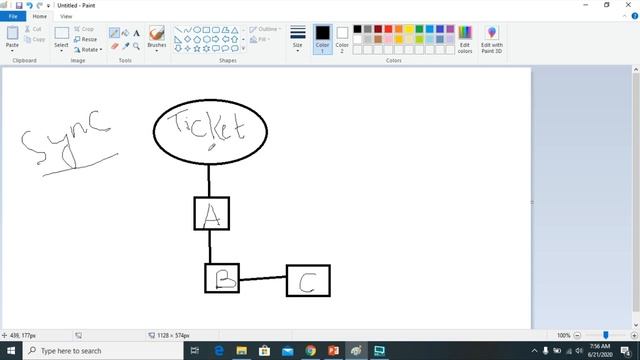Click the Resize button
The height and width of the screenshot is (360, 640).
coord(85,39)
